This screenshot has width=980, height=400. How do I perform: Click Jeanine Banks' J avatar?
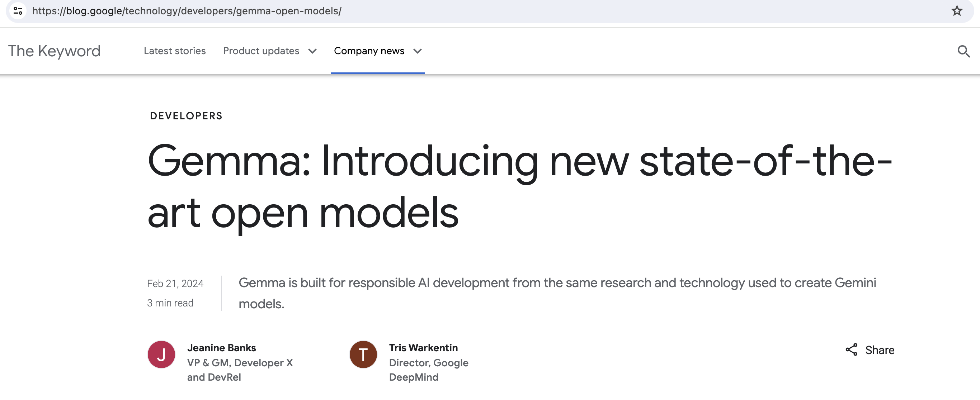[161, 354]
